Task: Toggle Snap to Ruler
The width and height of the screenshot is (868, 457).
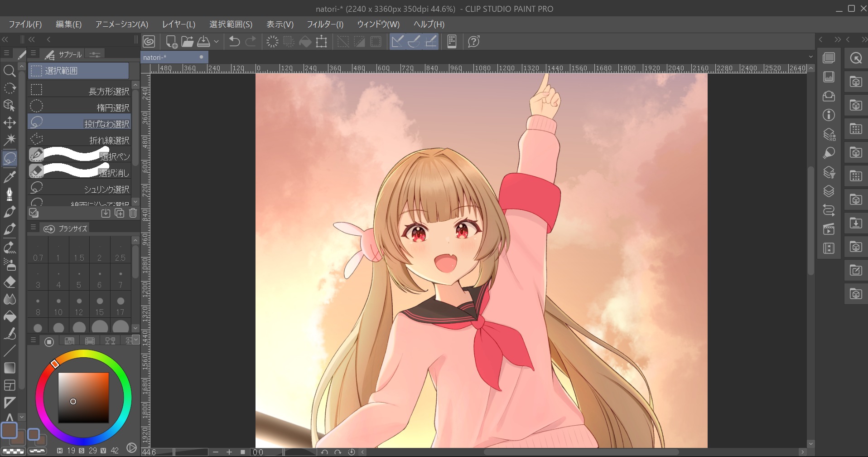Action: pos(397,42)
